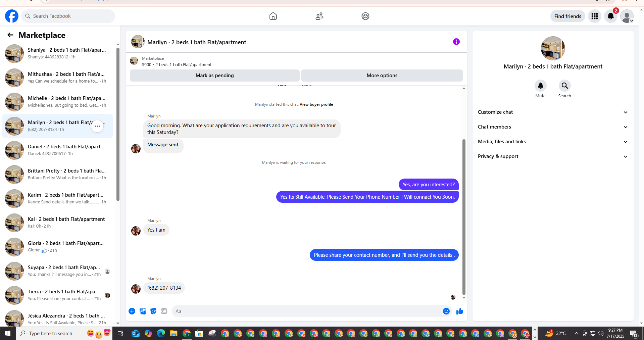Attach a photo using the image icon
This screenshot has height=340, width=644.
143,311
